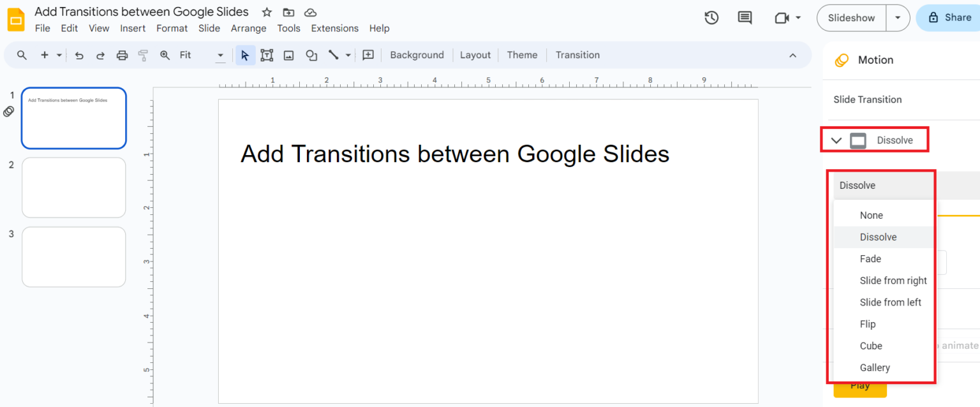The width and height of the screenshot is (980, 407).
Task: Open the Fit zoom dropdown
Action: point(220,56)
